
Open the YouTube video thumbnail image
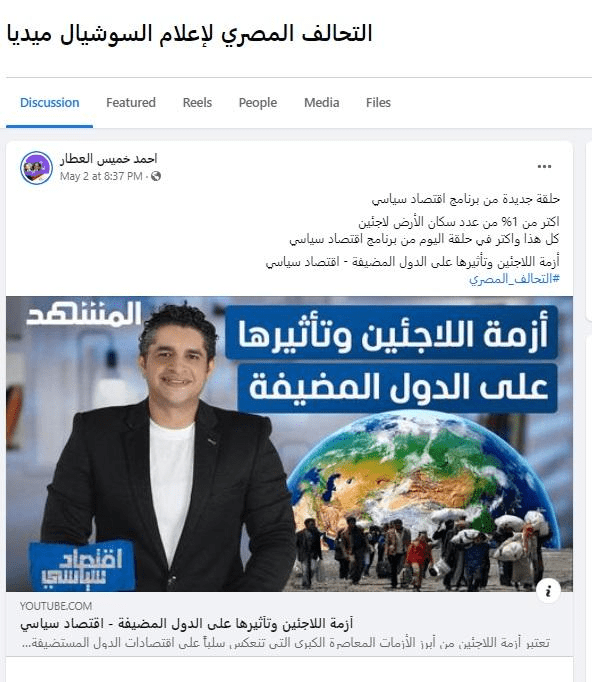pyautogui.click(x=289, y=444)
